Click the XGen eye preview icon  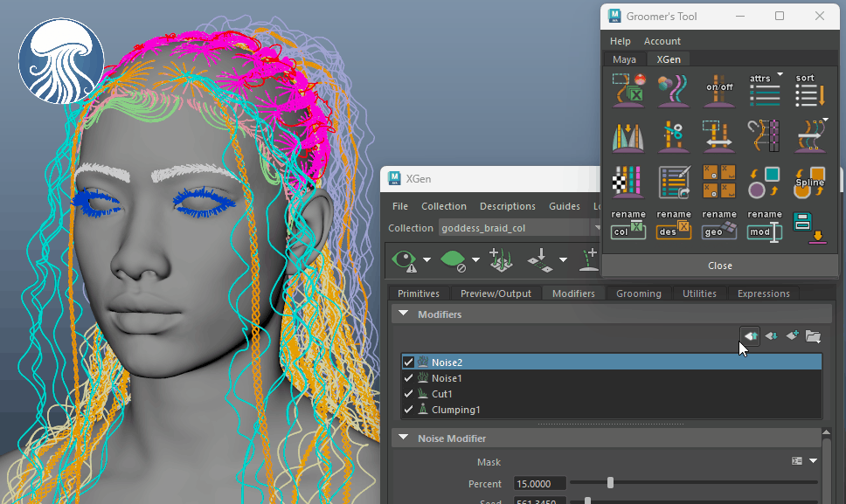click(x=404, y=259)
